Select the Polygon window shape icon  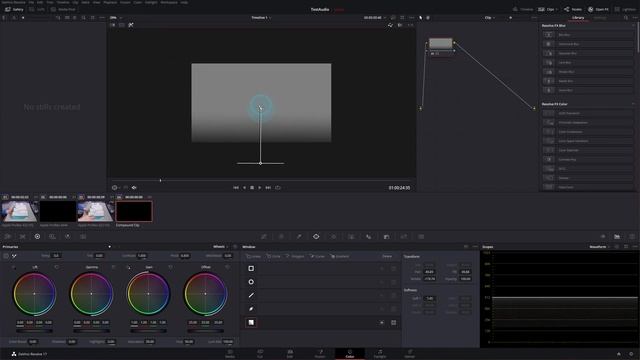(251, 295)
